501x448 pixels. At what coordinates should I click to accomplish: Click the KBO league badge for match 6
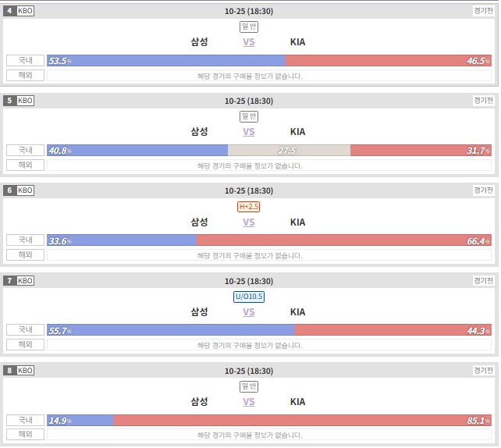pyautogui.click(x=25, y=190)
